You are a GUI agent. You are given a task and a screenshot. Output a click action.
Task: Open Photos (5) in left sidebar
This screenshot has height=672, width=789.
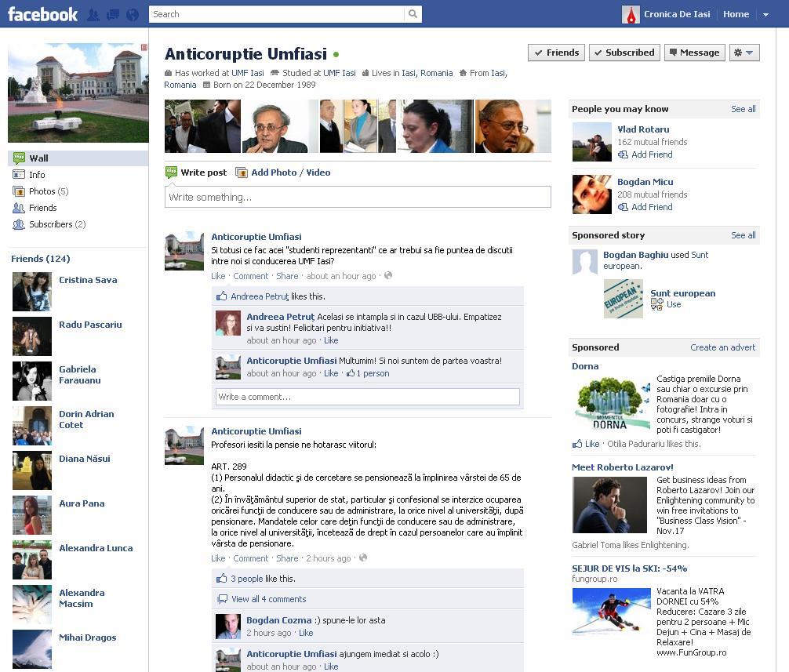pyautogui.click(x=49, y=191)
